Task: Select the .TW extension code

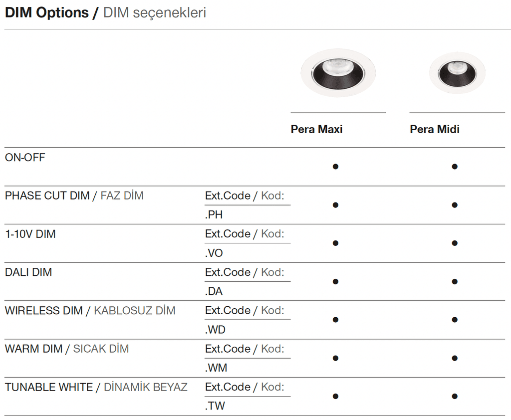Action: [x=215, y=406]
